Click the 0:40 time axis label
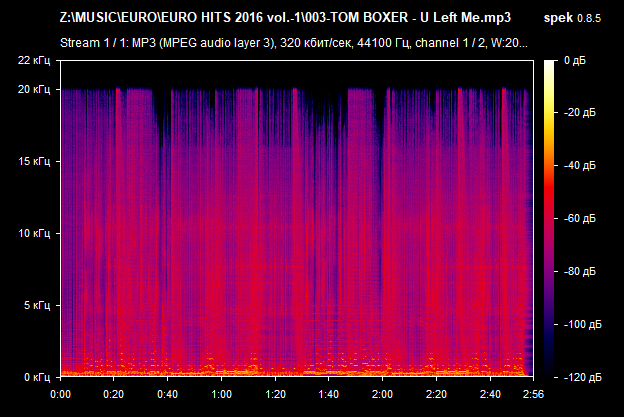This screenshot has width=624, height=417. coord(167,394)
